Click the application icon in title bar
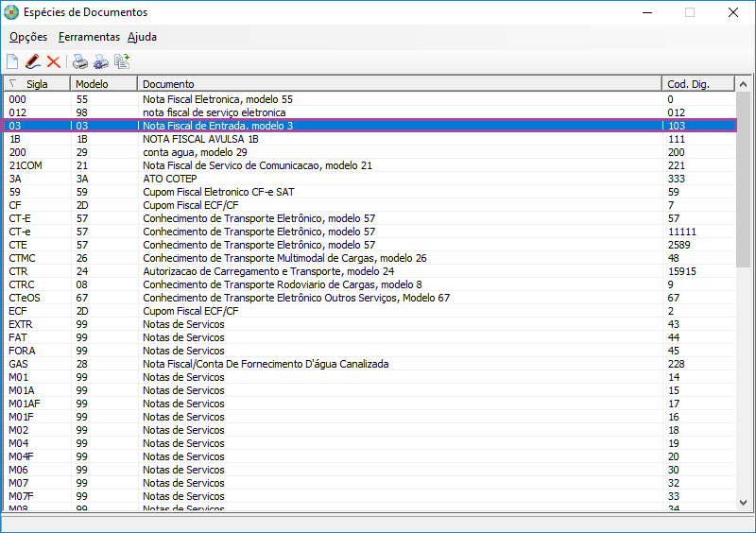 pos(11,12)
